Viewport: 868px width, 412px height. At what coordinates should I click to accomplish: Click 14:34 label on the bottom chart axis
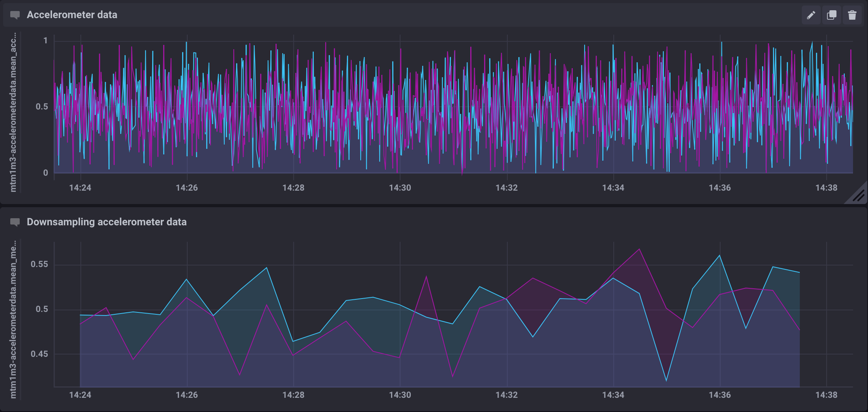pyautogui.click(x=613, y=395)
